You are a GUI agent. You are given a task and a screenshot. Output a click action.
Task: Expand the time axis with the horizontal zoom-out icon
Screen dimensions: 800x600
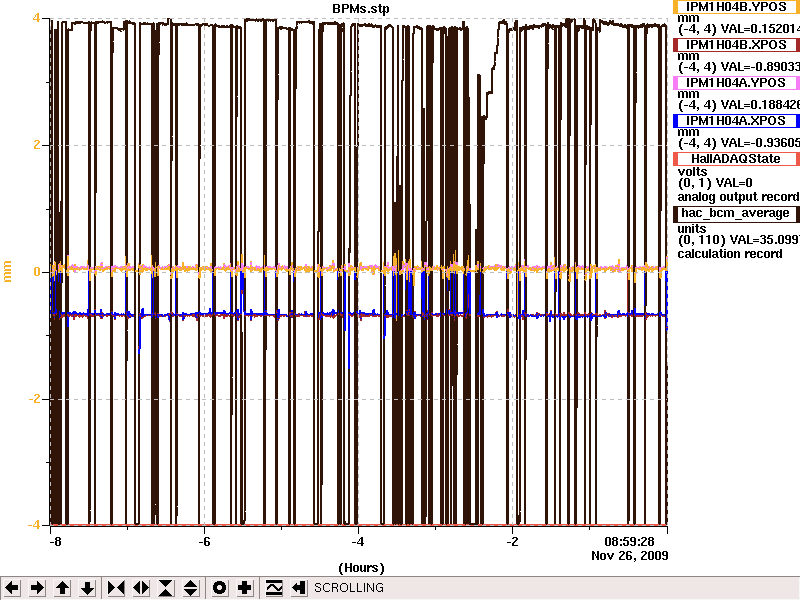(x=141, y=588)
